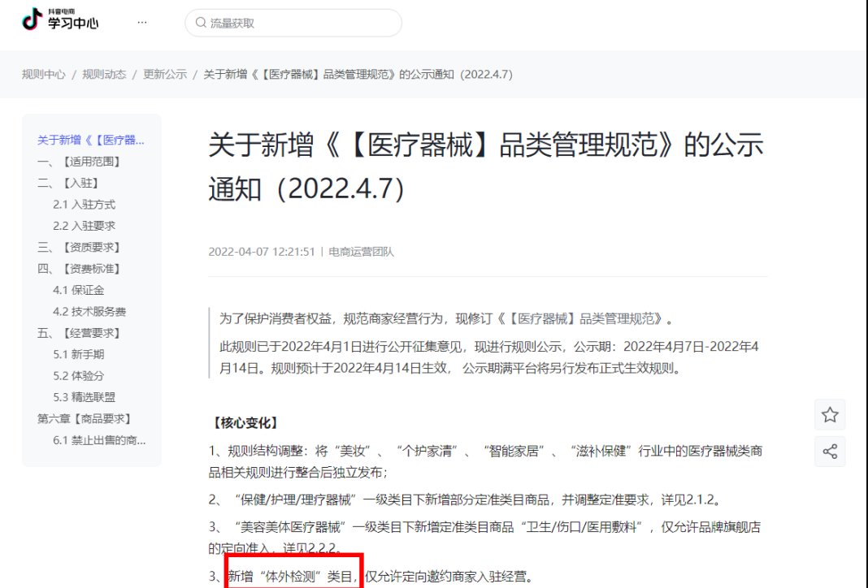Open the three-dots more menu in header
The width and height of the screenshot is (868, 588).
point(142,23)
